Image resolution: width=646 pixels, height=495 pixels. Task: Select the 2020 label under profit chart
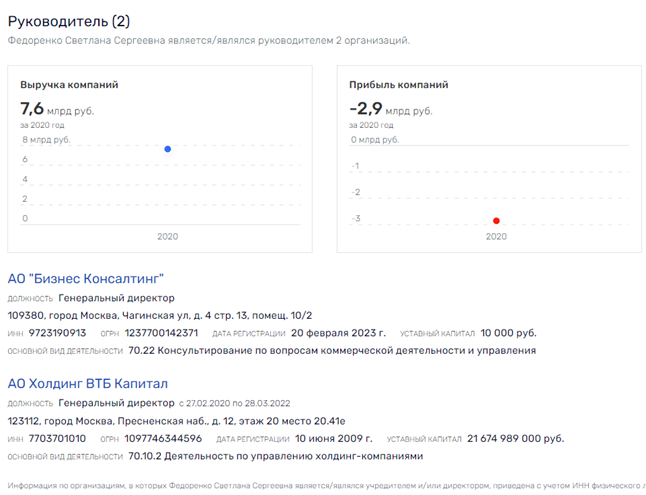click(496, 237)
